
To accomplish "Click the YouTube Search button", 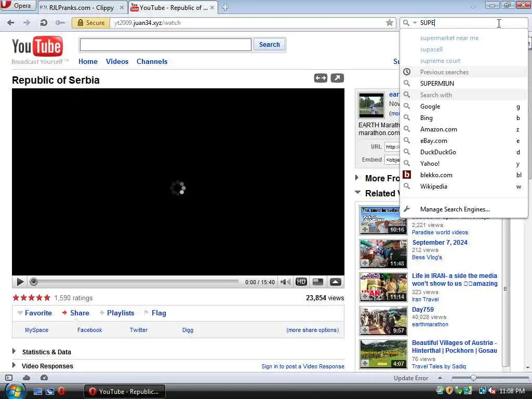I will (x=270, y=45).
